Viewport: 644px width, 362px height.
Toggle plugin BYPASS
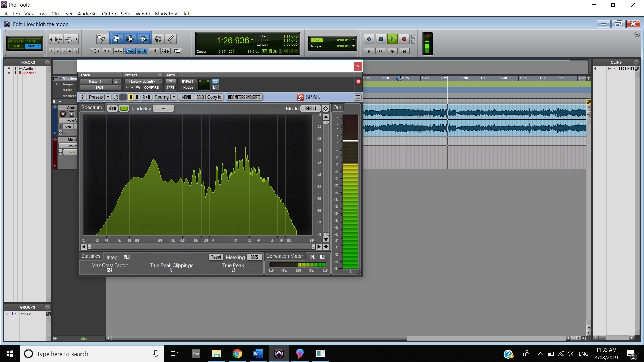(188, 82)
